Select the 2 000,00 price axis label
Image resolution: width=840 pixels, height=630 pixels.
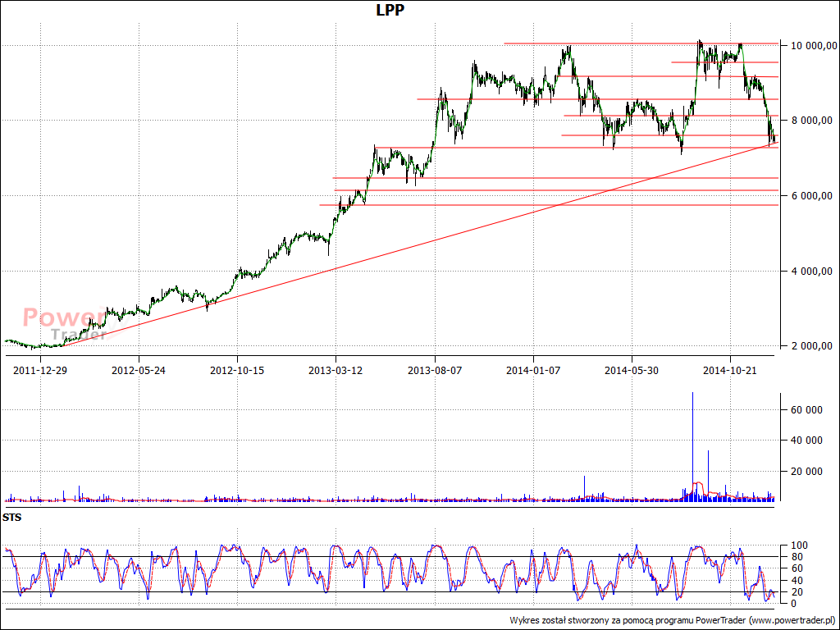pyautogui.click(x=810, y=346)
